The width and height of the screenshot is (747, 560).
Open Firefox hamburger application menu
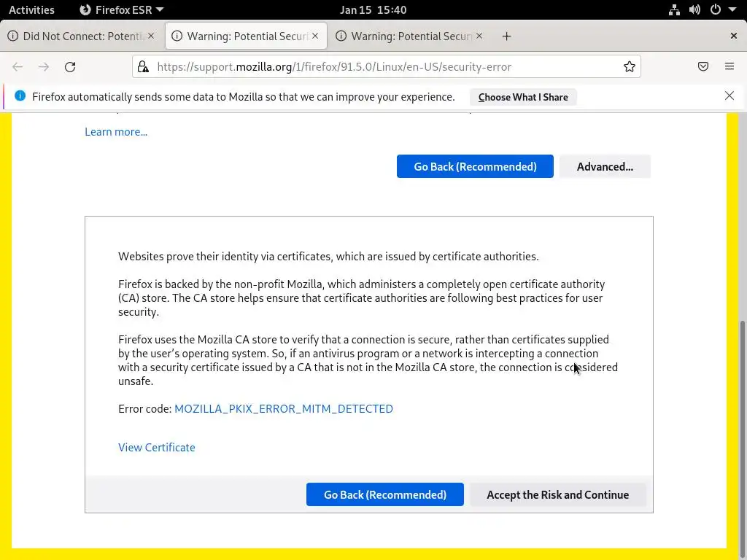point(729,66)
